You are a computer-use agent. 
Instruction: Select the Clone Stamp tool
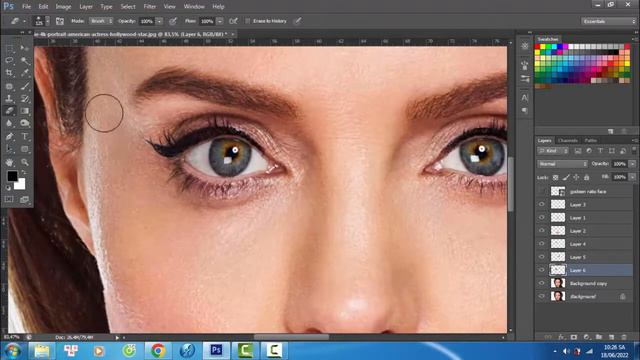point(9,98)
